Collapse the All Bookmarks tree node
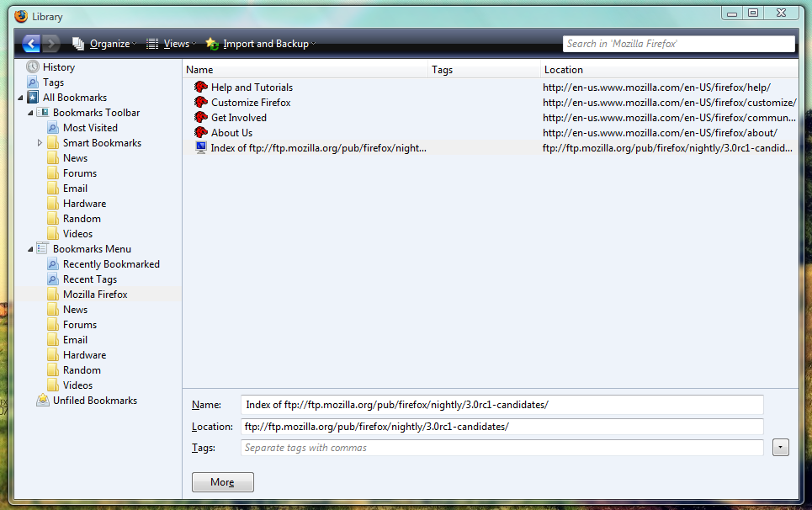Viewport: 812px width, 510px height. (x=20, y=98)
